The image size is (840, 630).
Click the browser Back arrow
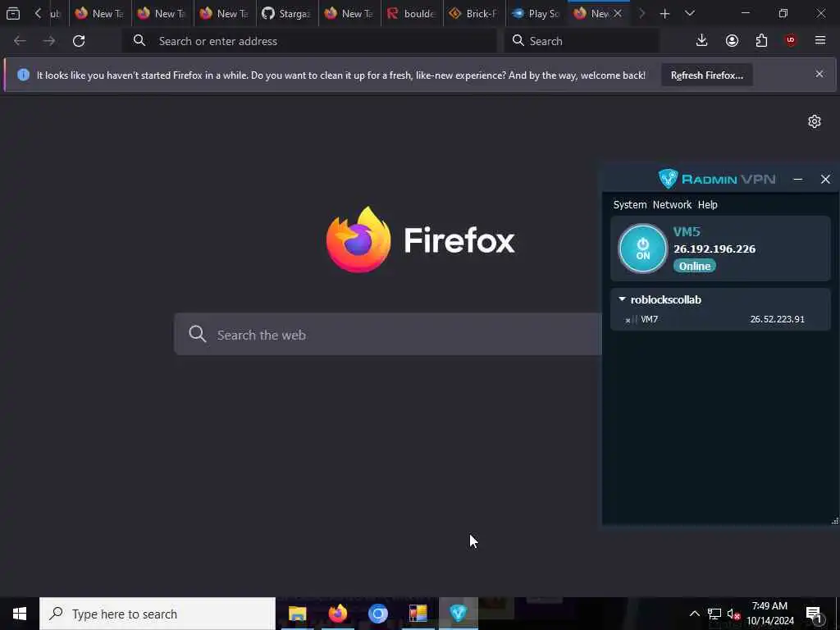[20, 41]
